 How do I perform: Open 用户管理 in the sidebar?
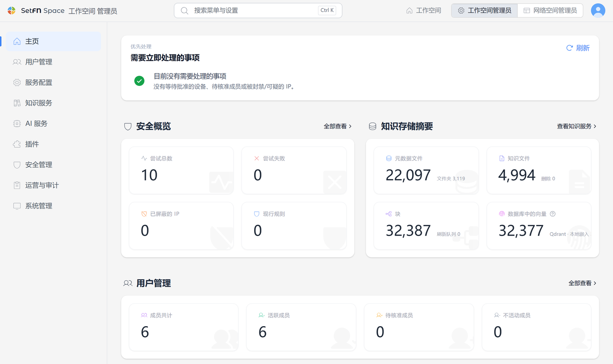pyautogui.click(x=53, y=62)
